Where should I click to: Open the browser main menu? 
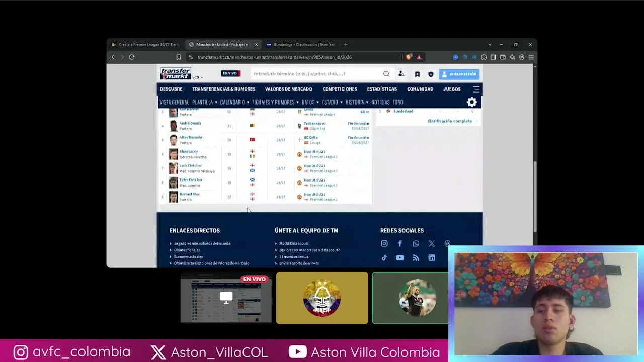[531, 57]
